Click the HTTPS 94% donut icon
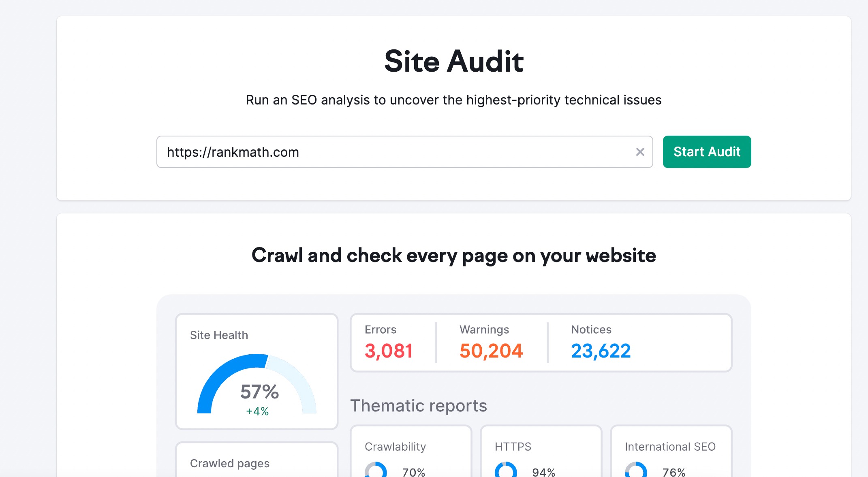Screen dimensions: 868x477 point(506,470)
